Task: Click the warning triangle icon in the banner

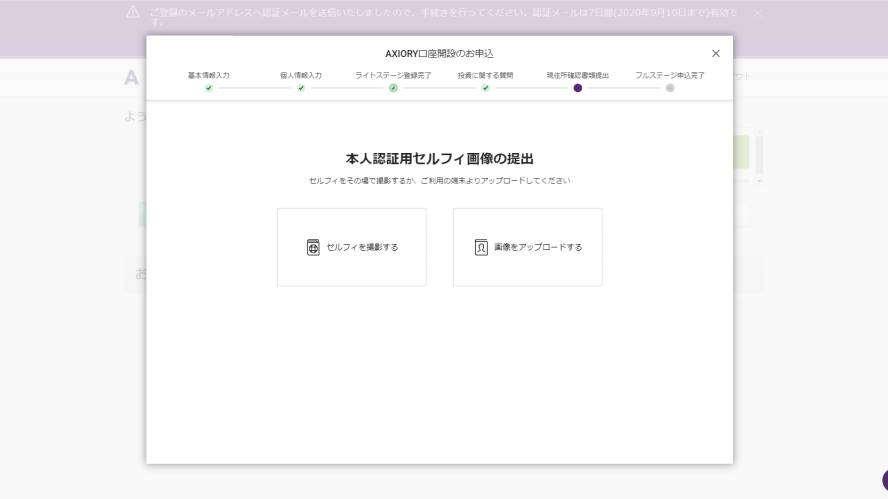Action: click(x=133, y=12)
